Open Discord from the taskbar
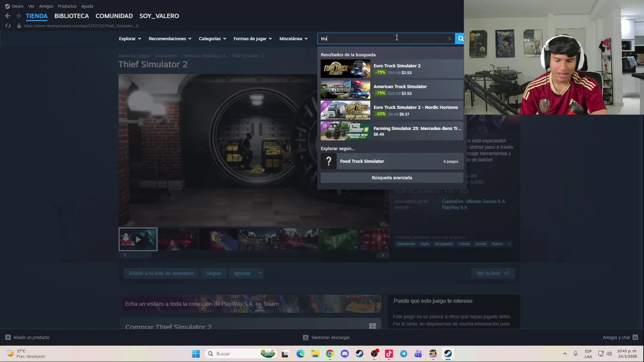Viewport: 644px width, 362px height. pos(345,354)
